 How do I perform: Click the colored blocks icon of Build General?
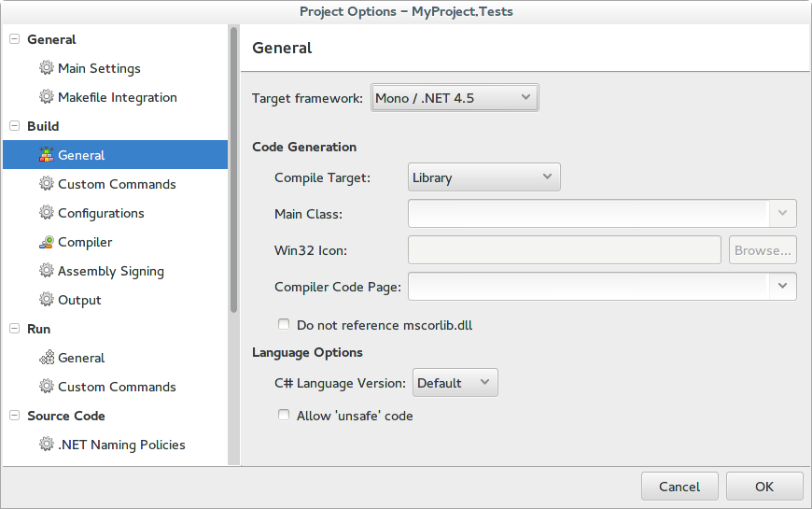[x=47, y=154]
